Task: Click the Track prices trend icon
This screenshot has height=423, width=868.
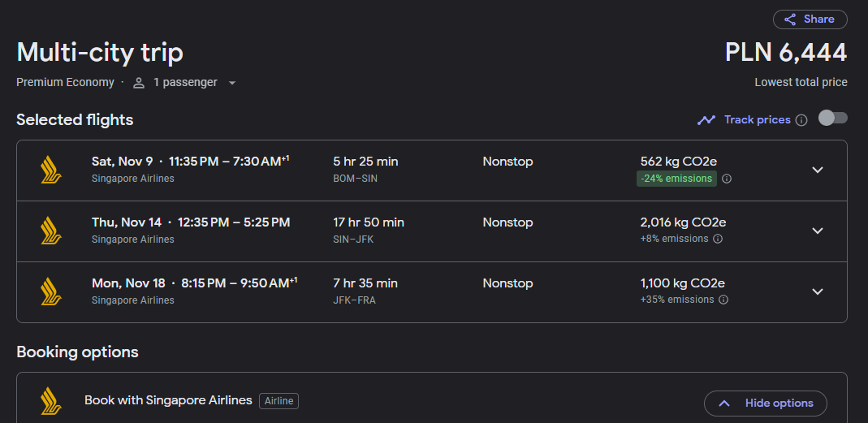Action: pos(706,120)
